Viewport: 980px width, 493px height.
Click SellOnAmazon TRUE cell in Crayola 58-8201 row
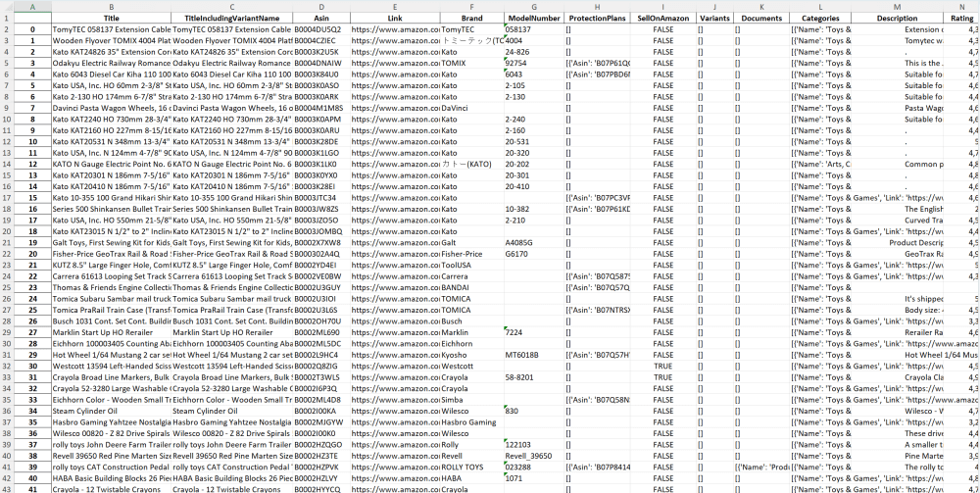[x=663, y=377]
